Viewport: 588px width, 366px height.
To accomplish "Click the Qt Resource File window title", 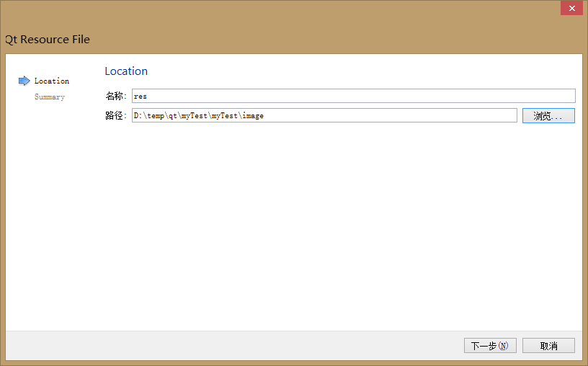I will 48,40.
